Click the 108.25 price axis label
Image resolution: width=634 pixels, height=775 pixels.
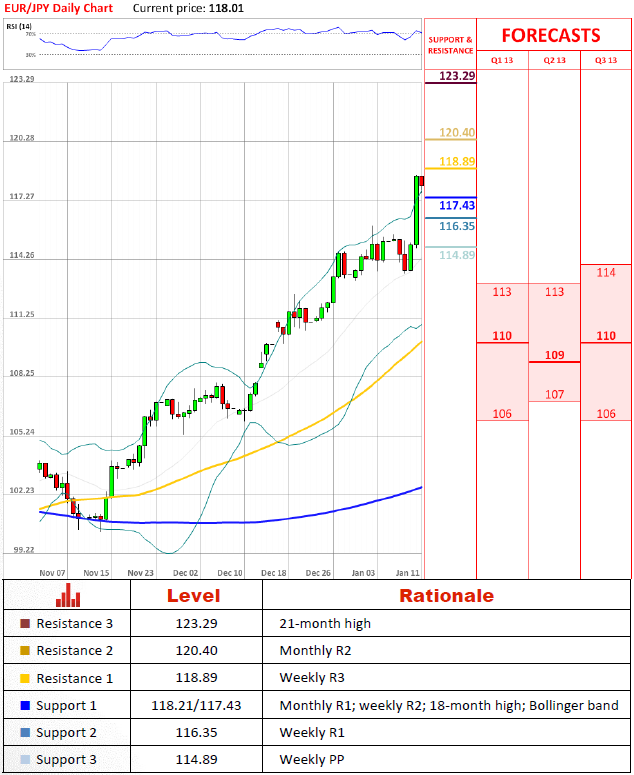click(x=22, y=373)
